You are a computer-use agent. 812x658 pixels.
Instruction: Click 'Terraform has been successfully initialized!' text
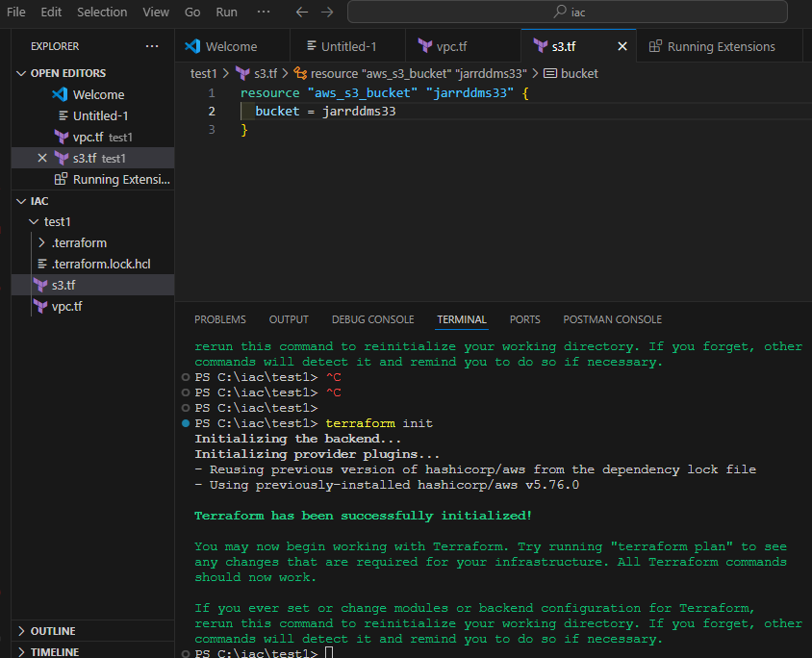click(363, 516)
